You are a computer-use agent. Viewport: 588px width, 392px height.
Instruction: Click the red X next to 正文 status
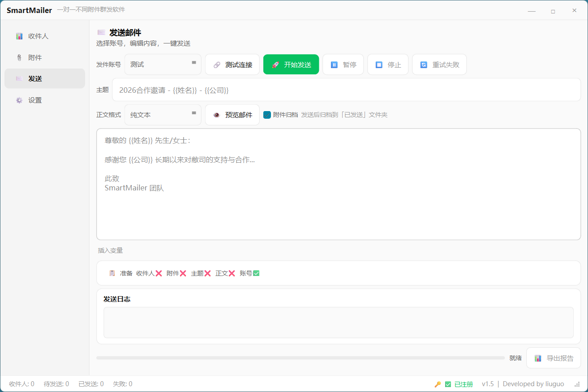(232, 273)
